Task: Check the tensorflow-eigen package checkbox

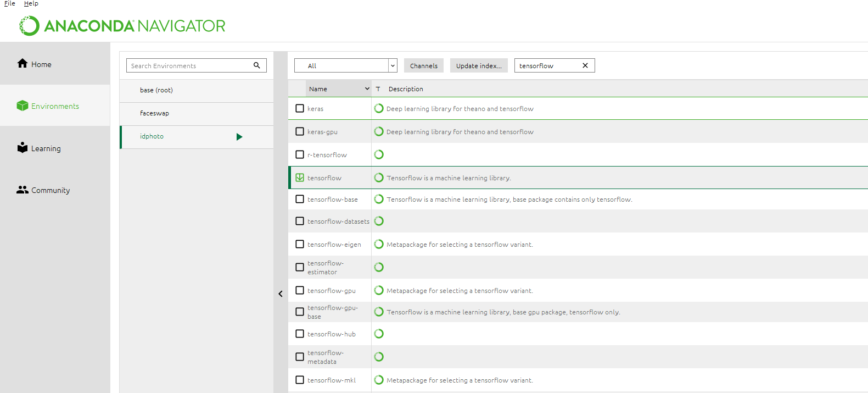Action: (300, 244)
